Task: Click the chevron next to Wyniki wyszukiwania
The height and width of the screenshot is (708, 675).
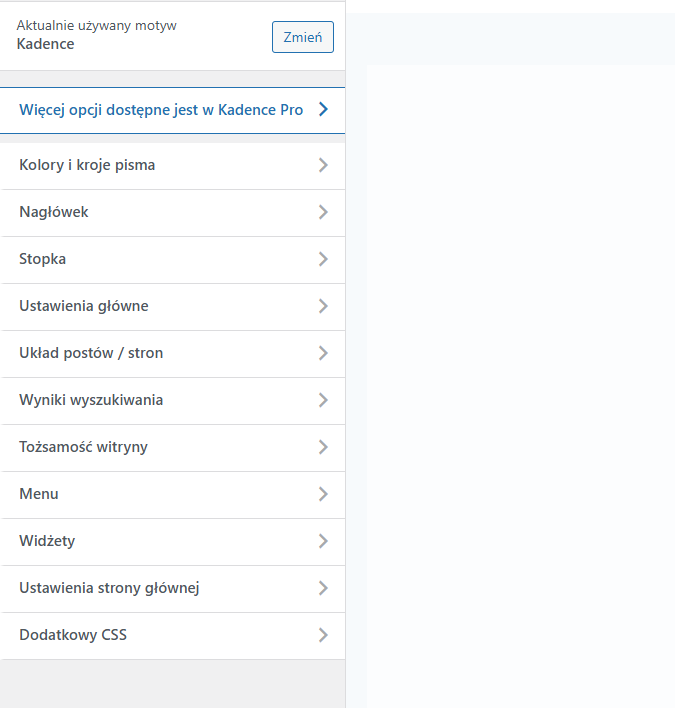Action: pyautogui.click(x=323, y=400)
